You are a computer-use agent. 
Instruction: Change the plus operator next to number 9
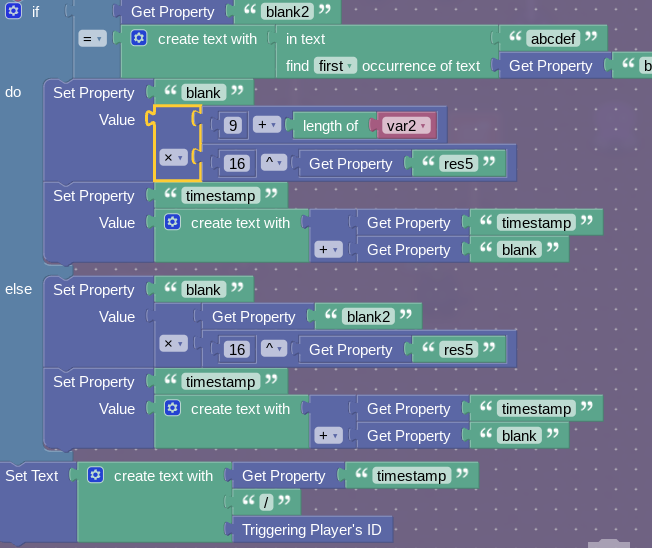click(266, 125)
